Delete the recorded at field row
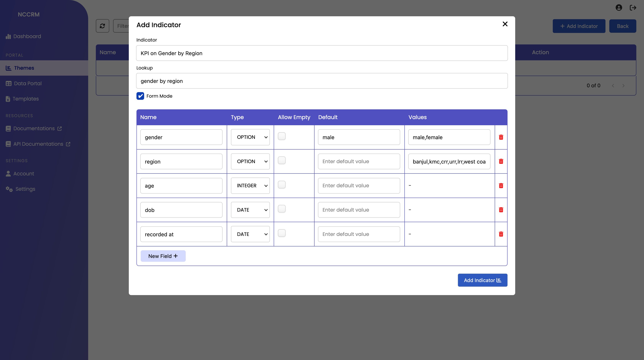This screenshot has width=644, height=360. click(501, 234)
